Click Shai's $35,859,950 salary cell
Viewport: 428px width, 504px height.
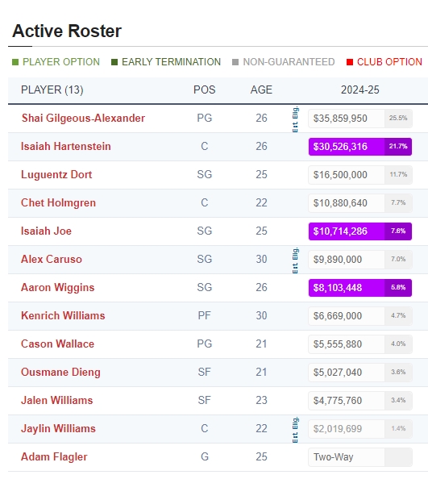point(360,119)
